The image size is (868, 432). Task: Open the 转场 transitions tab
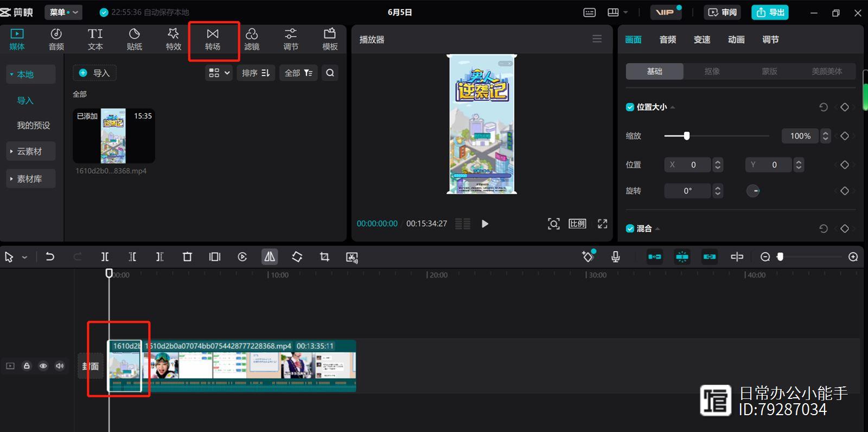point(213,40)
